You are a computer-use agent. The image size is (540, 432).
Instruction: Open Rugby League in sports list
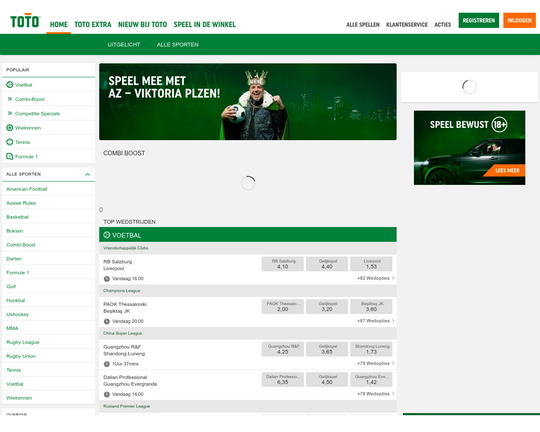(x=49, y=342)
